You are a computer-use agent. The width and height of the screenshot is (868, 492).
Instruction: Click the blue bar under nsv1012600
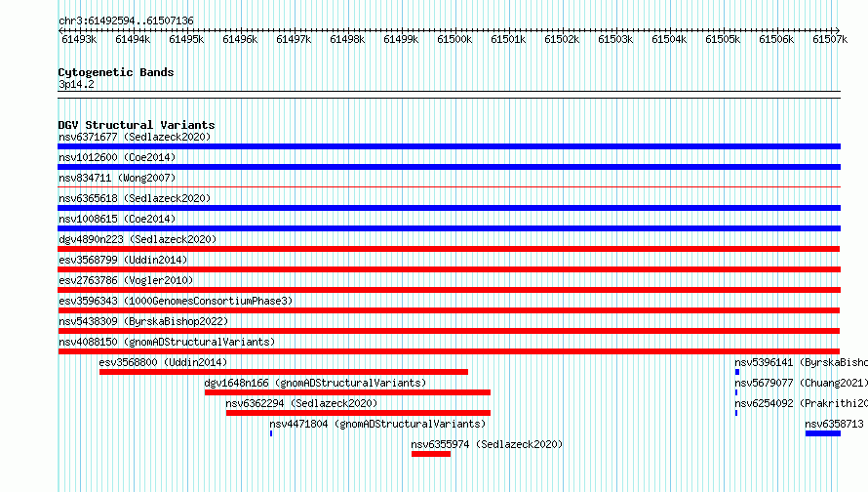(449, 167)
